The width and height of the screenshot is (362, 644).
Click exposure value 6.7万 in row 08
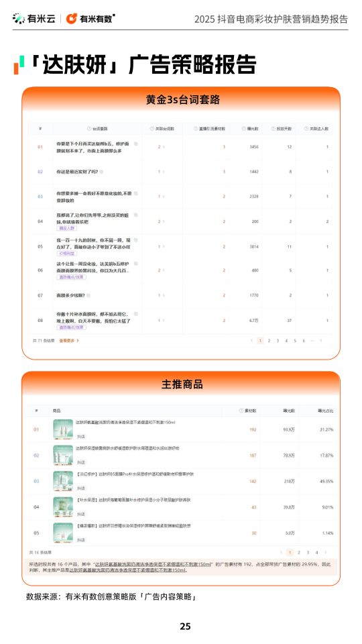(x=253, y=320)
